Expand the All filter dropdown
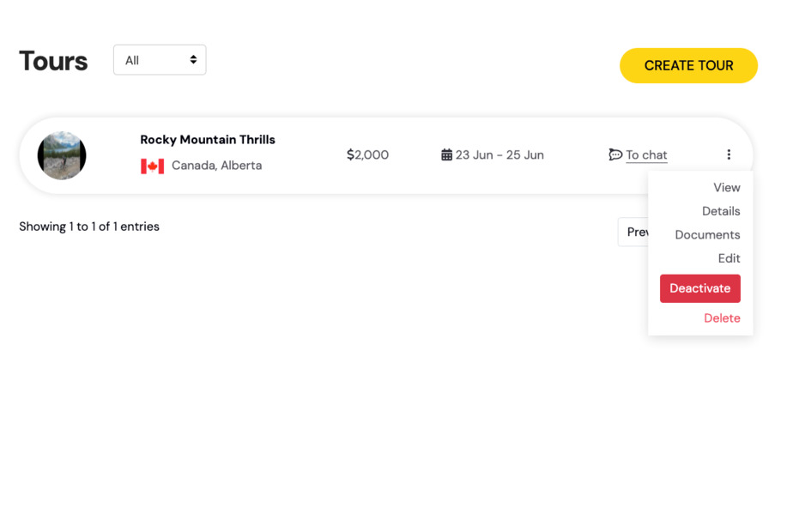The width and height of the screenshot is (799, 532). click(160, 60)
